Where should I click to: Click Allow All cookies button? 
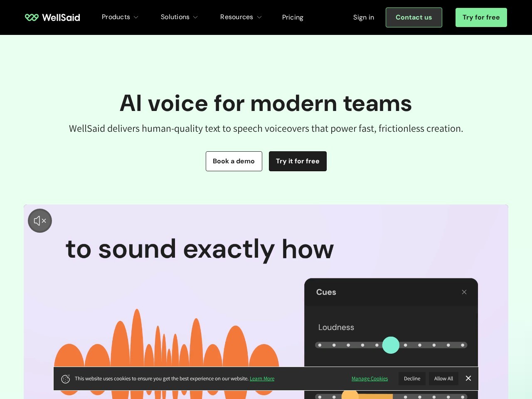point(443,379)
